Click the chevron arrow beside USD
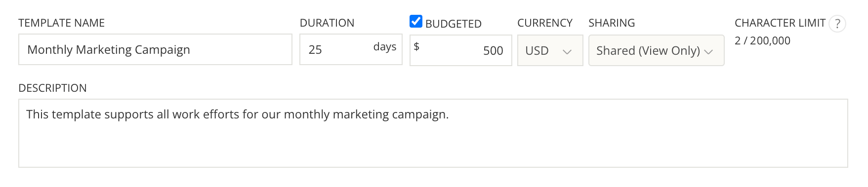 (x=567, y=52)
